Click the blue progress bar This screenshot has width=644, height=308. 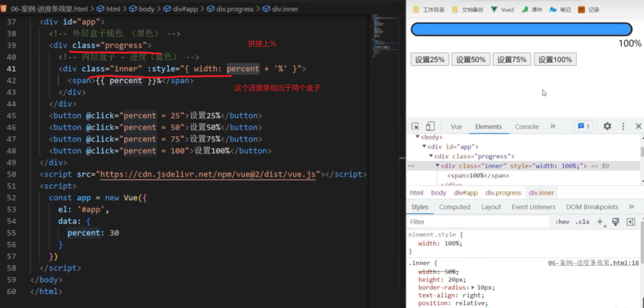[x=521, y=29]
